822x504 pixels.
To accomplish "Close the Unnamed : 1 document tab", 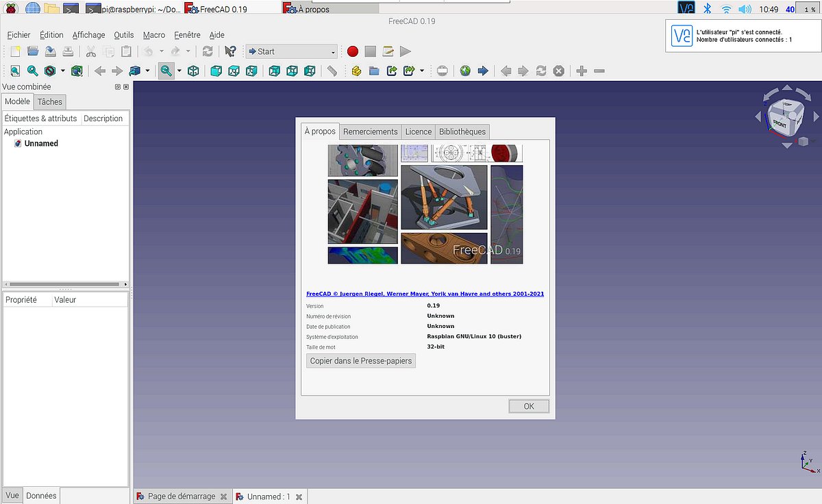I will click(299, 497).
